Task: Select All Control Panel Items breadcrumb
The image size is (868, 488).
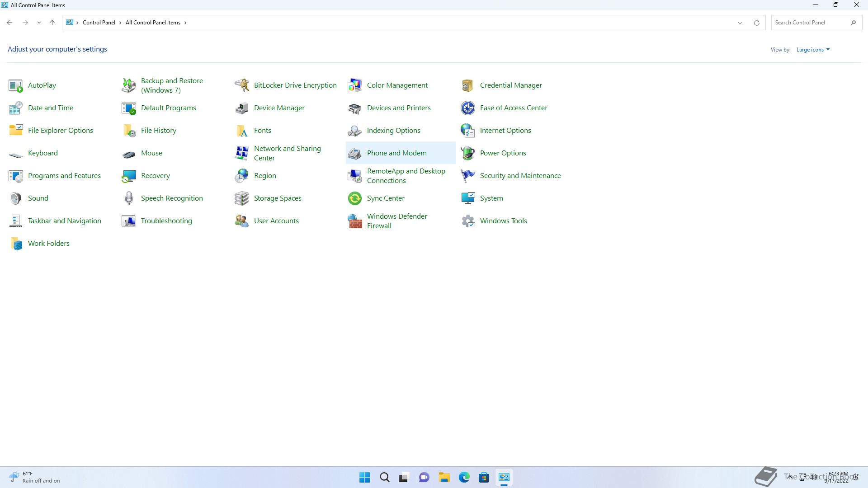Action: [153, 23]
